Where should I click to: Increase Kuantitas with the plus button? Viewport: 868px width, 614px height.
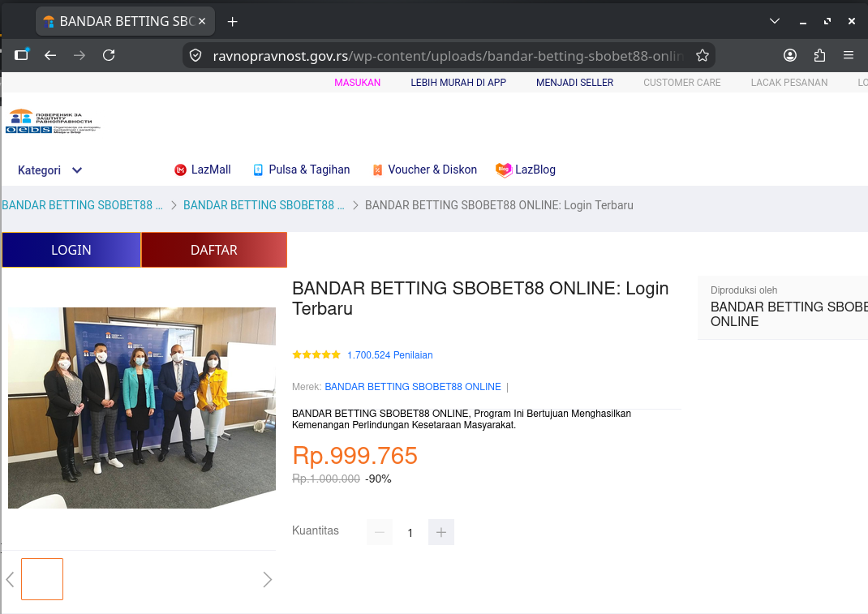pyautogui.click(x=441, y=532)
